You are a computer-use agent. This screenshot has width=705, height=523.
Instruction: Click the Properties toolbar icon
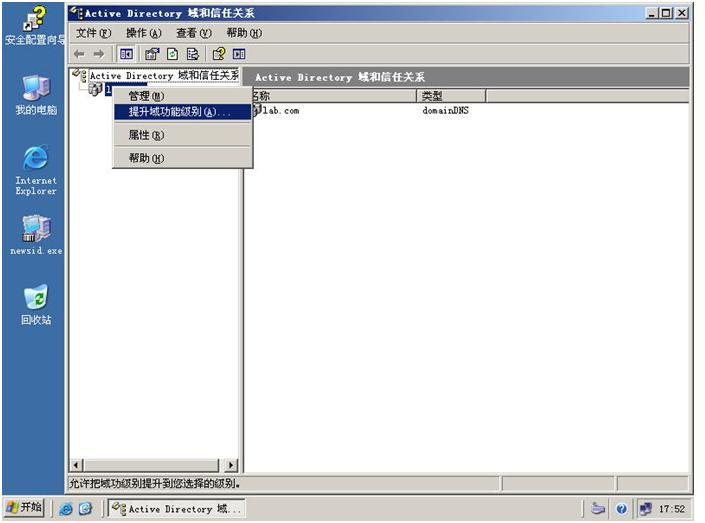point(153,54)
